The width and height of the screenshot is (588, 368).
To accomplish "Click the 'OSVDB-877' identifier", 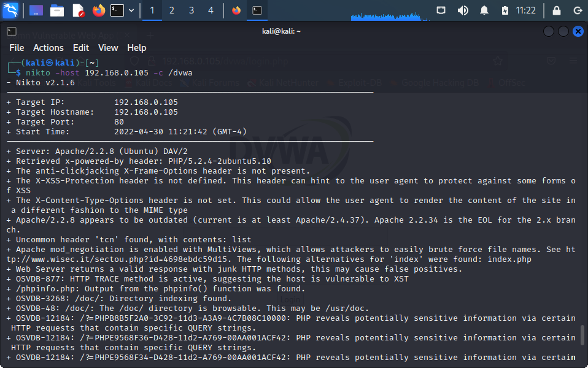I will pyautogui.click(x=38, y=279).
